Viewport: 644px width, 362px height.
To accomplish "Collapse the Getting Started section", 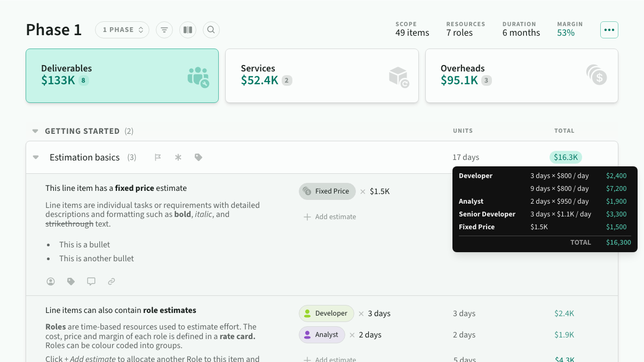I will click(x=35, y=131).
